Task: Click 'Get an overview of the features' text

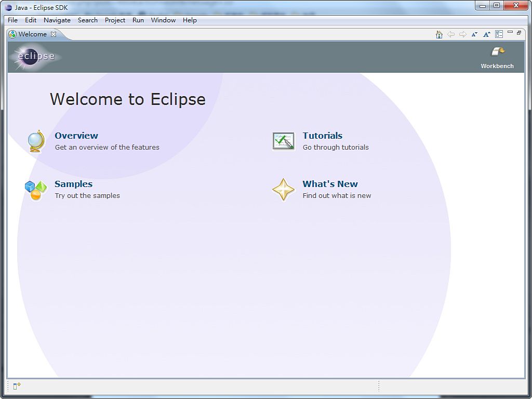Action: coord(107,147)
